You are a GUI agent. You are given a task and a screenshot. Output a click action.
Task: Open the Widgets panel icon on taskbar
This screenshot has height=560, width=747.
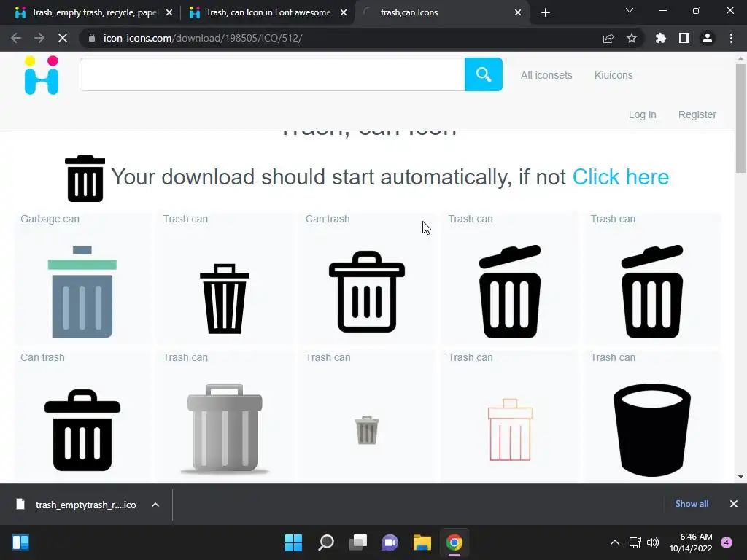coord(20,542)
